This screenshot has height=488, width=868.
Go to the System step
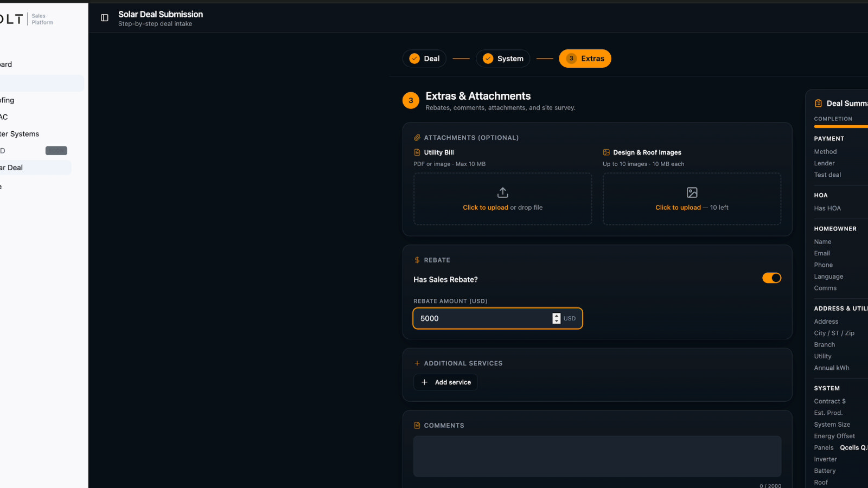point(503,59)
